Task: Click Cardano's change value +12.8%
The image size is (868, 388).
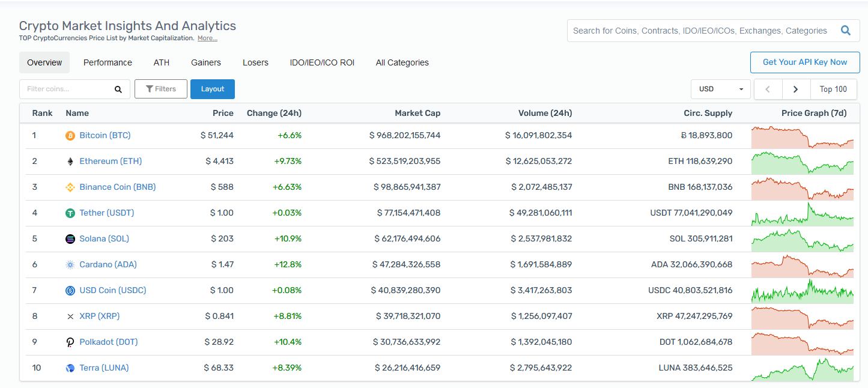Action: point(288,265)
